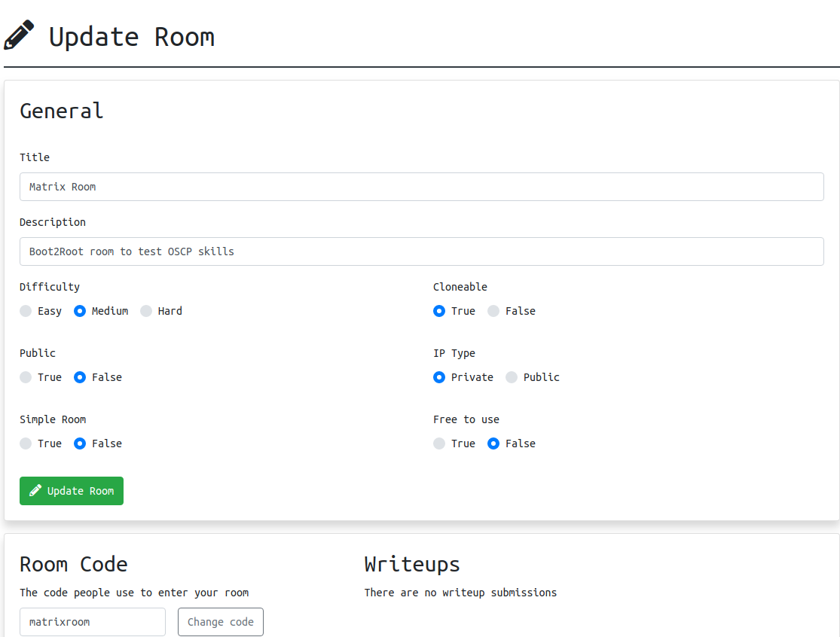Viewport: 840px width, 637px height.
Task: Set Simple Room to True
Action: click(x=26, y=443)
